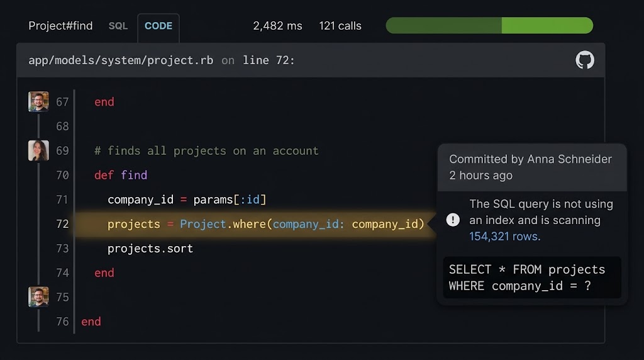
Task: Click line number 68
Action: pyautogui.click(x=62, y=126)
